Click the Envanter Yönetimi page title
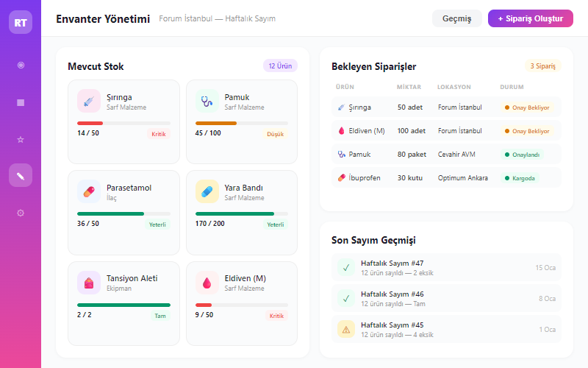This screenshot has width=588, height=368. [x=103, y=19]
